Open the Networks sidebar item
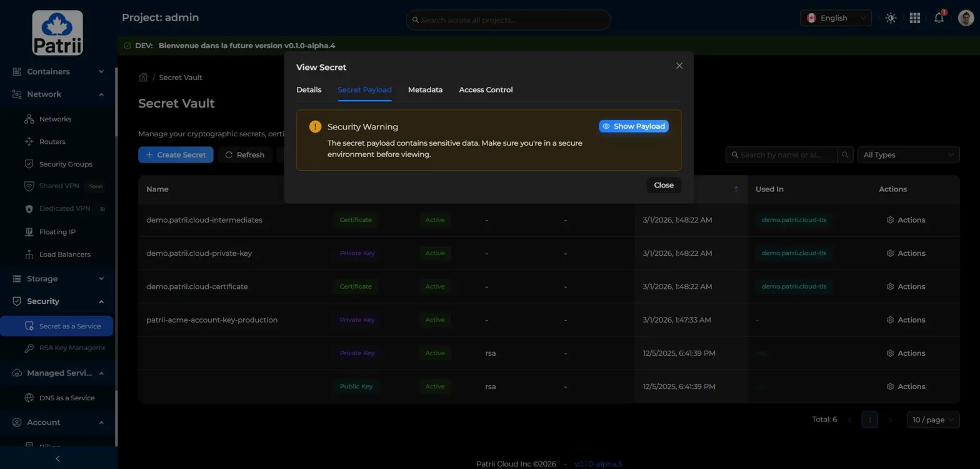Viewport: 980px width, 469px height. pyautogui.click(x=55, y=119)
